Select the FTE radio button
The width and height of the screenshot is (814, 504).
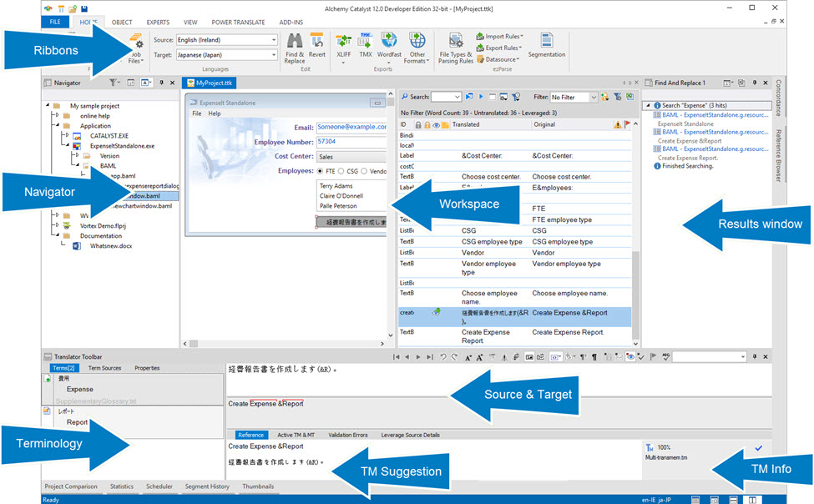pos(320,171)
